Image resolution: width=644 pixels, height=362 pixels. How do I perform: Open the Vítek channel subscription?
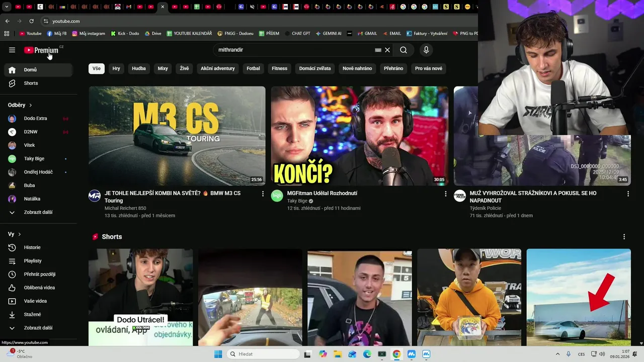pos(38,145)
